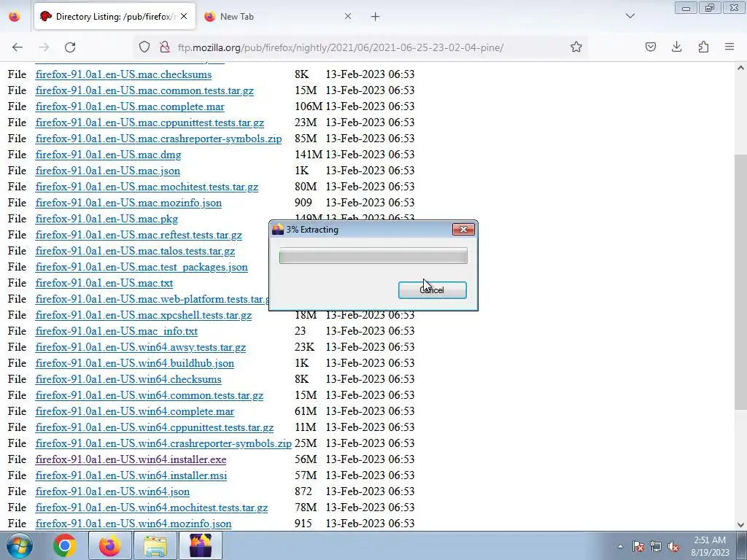The image size is (747, 560).
Task: Save page to Pocket
Action: click(650, 47)
